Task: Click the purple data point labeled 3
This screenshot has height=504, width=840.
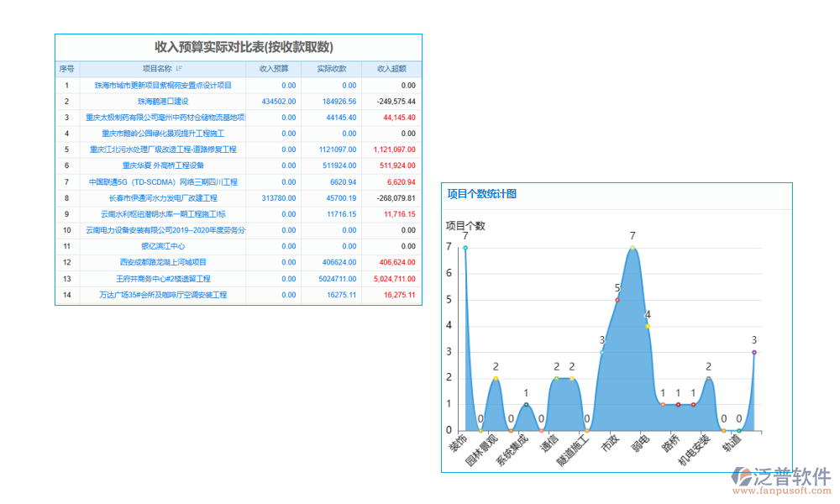Action: tap(754, 352)
